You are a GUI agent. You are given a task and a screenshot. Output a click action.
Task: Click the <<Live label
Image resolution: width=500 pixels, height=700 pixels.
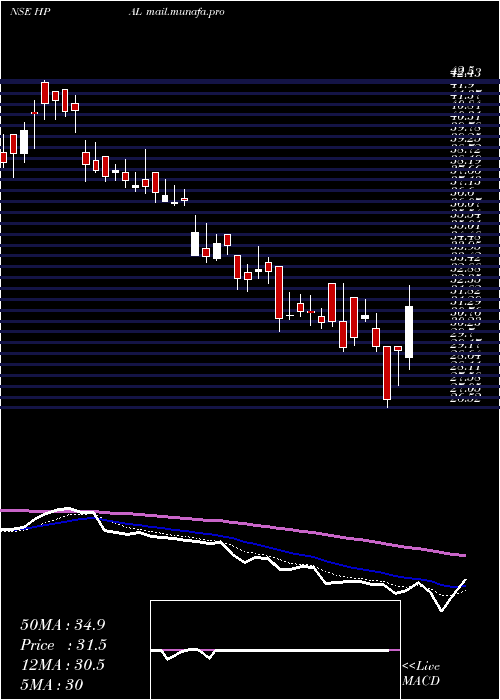pos(421,667)
